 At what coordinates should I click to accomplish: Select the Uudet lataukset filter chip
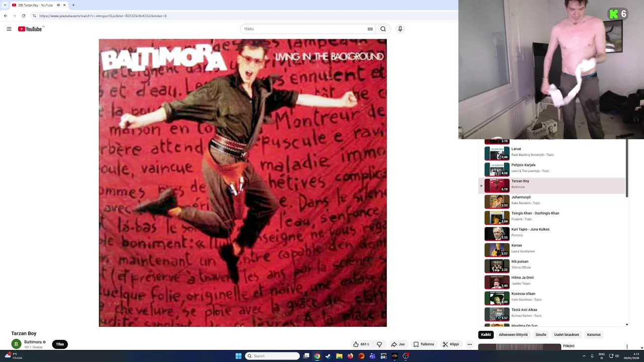[567, 334]
